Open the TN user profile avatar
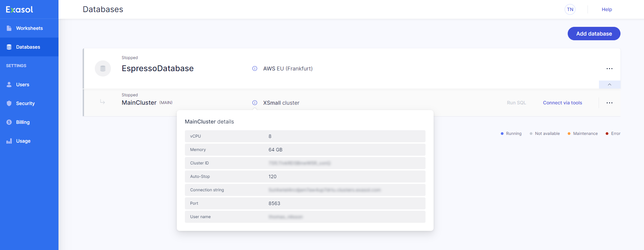The image size is (644, 250). (x=570, y=9)
